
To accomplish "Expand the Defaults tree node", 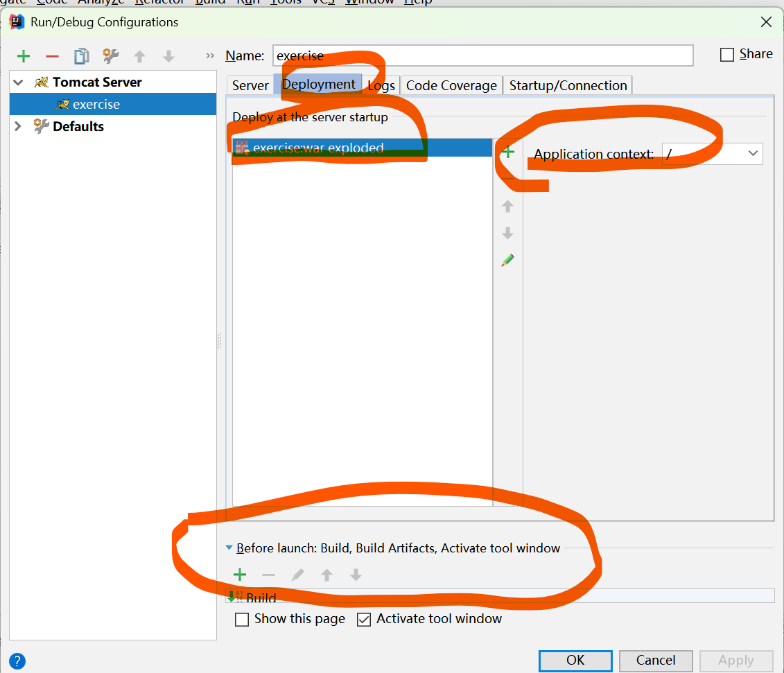I will (18, 126).
